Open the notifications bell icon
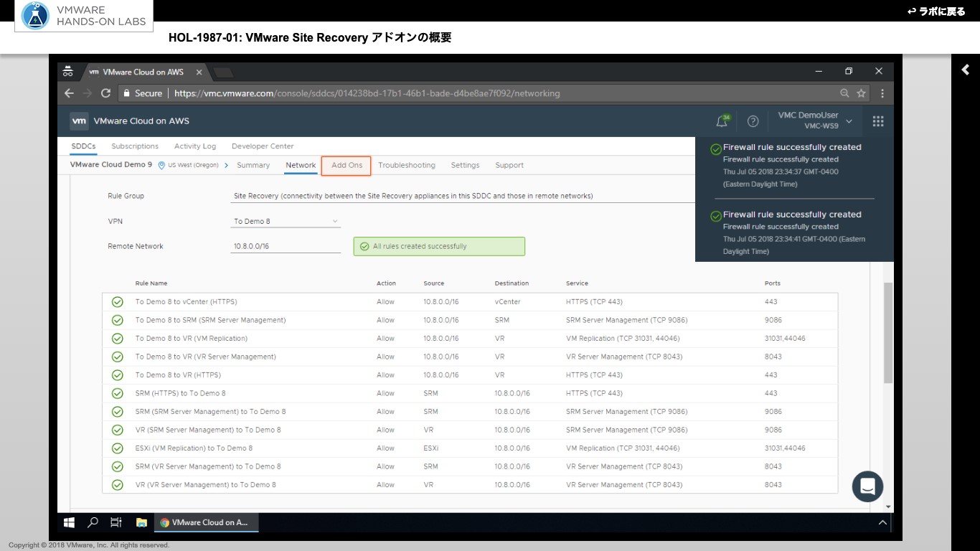980x551 pixels. pyautogui.click(x=722, y=121)
